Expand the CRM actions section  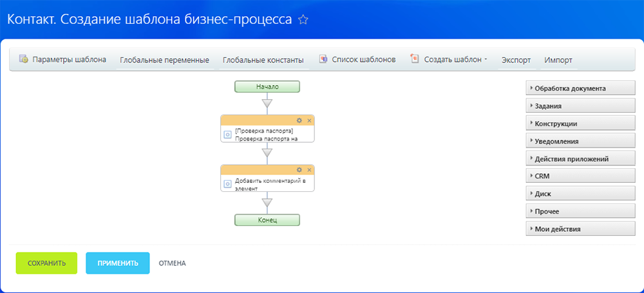pos(572,176)
